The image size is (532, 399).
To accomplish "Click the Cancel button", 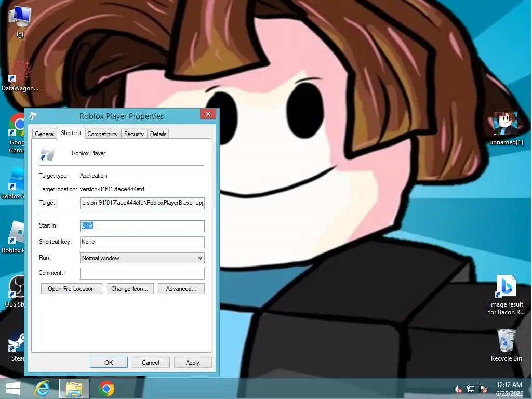I will coord(151,362).
